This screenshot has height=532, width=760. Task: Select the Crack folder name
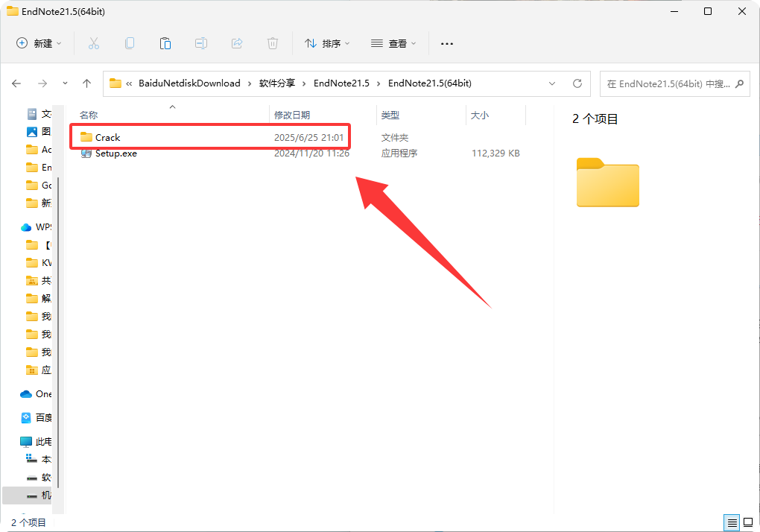click(107, 138)
